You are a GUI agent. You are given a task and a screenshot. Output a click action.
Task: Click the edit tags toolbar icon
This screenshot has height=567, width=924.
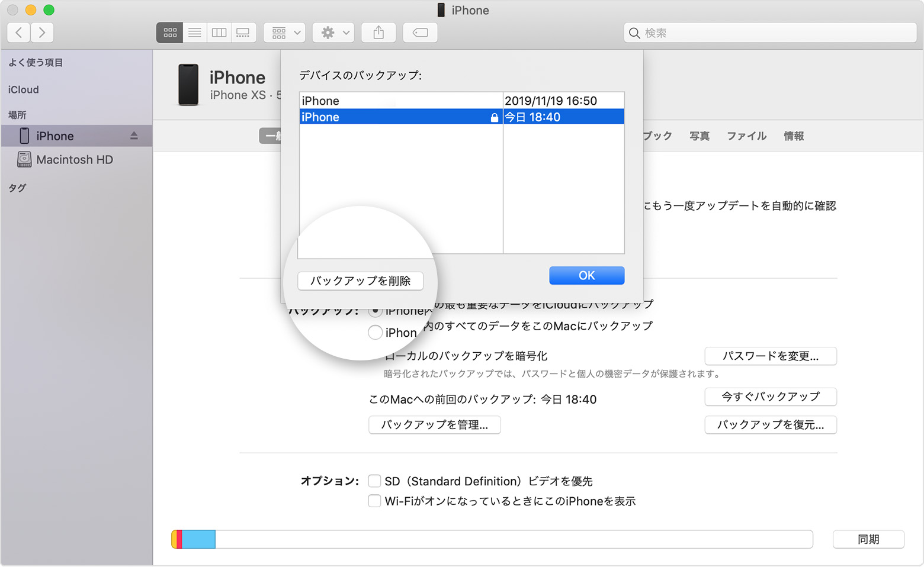(x=421, y=33)
